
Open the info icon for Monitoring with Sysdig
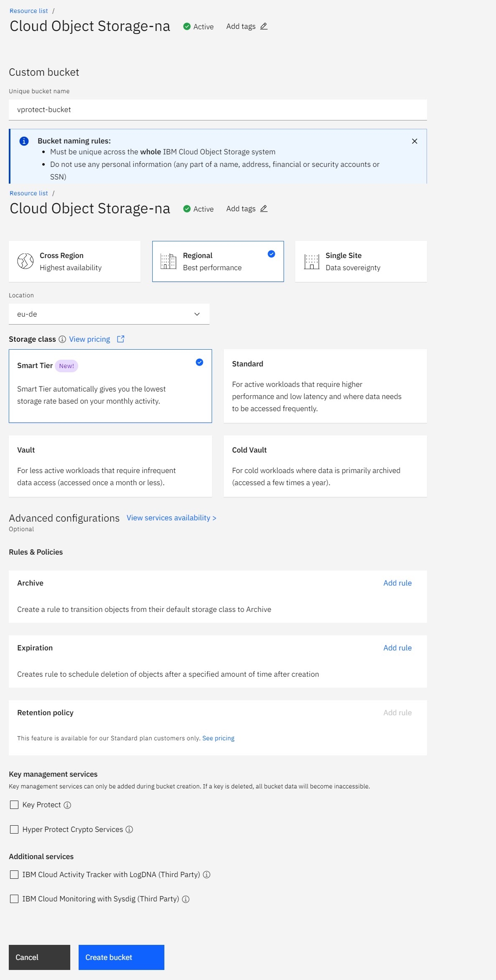pos(186,899)
